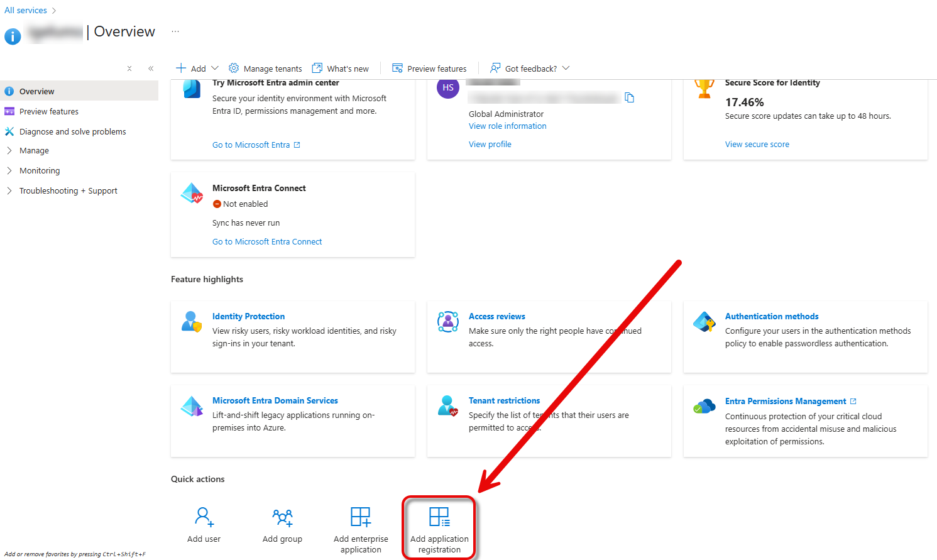Open Diagnose and solve problems
This screenshot has height=560, width=937.
tap(72, 132)
